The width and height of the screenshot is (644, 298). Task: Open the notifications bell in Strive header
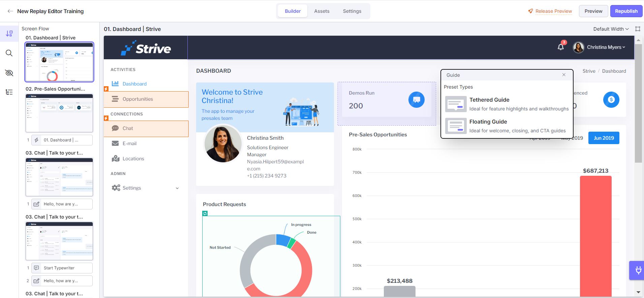click(561, 47)
